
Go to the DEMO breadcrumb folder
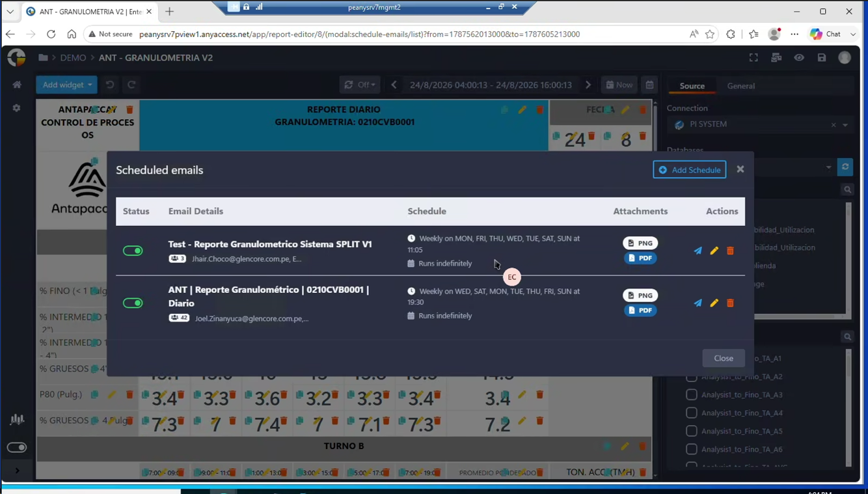[73, 58]
